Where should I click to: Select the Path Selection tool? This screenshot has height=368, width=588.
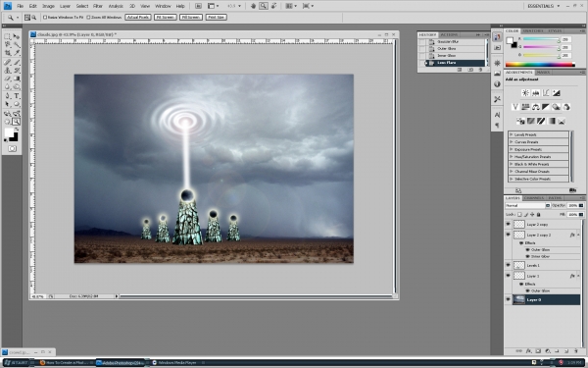point(7,104)
